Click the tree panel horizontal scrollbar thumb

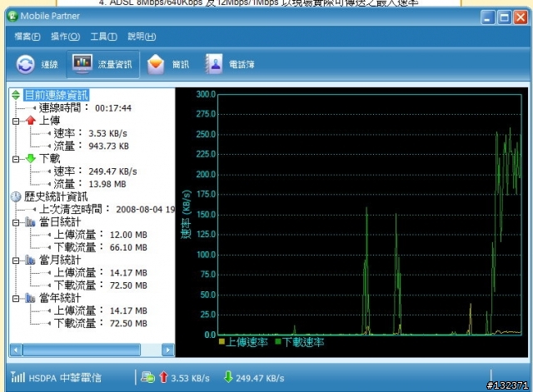tap(82, 350)
